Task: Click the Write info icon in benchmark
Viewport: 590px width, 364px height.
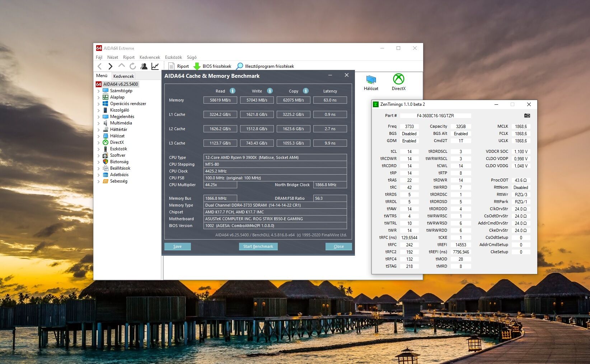Action: tap(270, 91)
